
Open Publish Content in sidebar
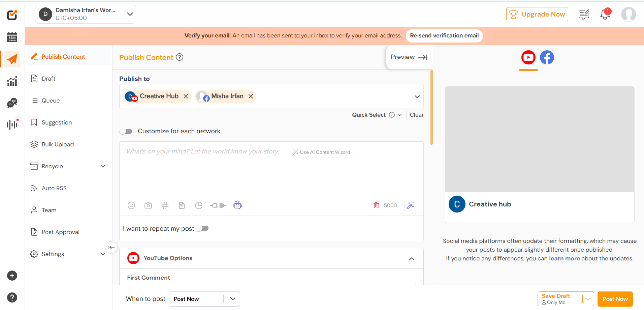tap(69, 57)
